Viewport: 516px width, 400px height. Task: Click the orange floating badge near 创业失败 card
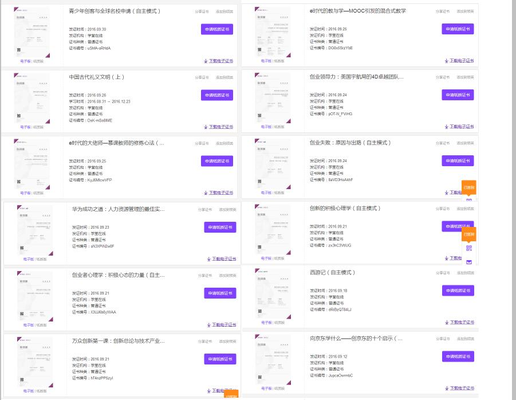point(469,187)
